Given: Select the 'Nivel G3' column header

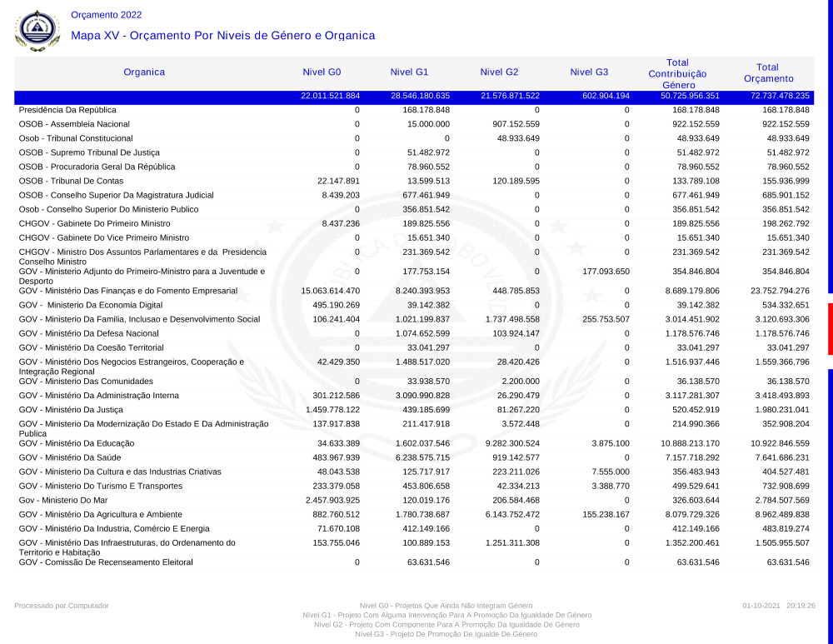Looking at the screenshot, I should [x=589, y=72].
